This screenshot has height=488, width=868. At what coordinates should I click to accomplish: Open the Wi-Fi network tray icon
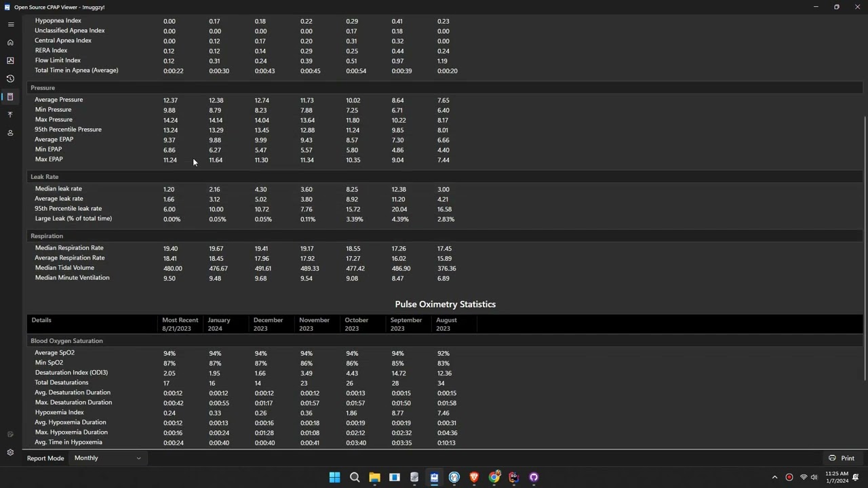coord(804,477)
